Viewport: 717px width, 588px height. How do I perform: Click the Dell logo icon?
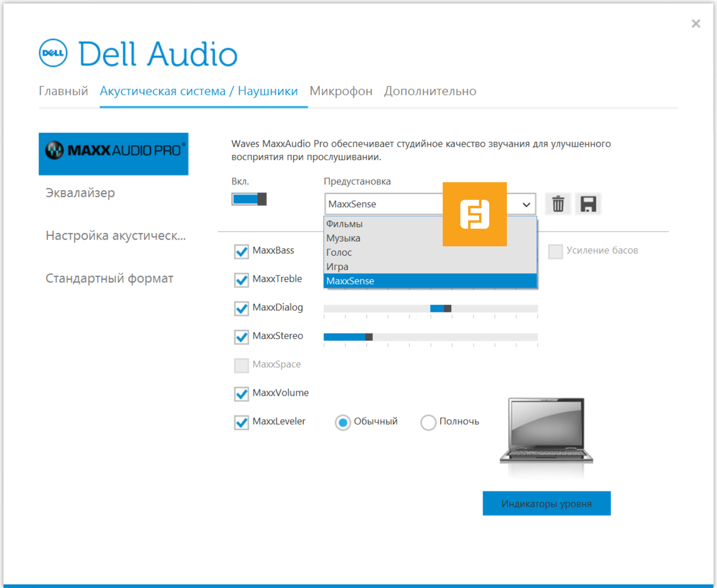(53, 53)
